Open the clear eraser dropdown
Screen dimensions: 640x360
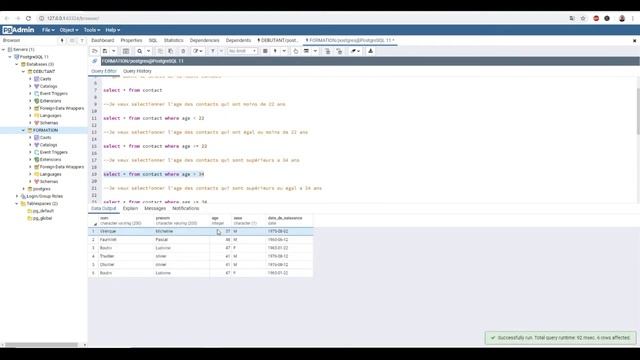click(355, 51)
